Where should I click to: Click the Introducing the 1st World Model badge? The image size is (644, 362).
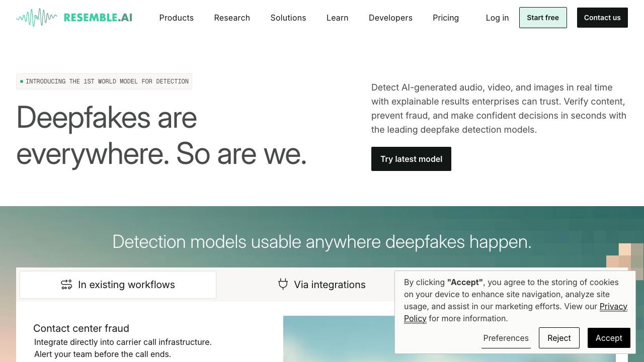(104, 81)
